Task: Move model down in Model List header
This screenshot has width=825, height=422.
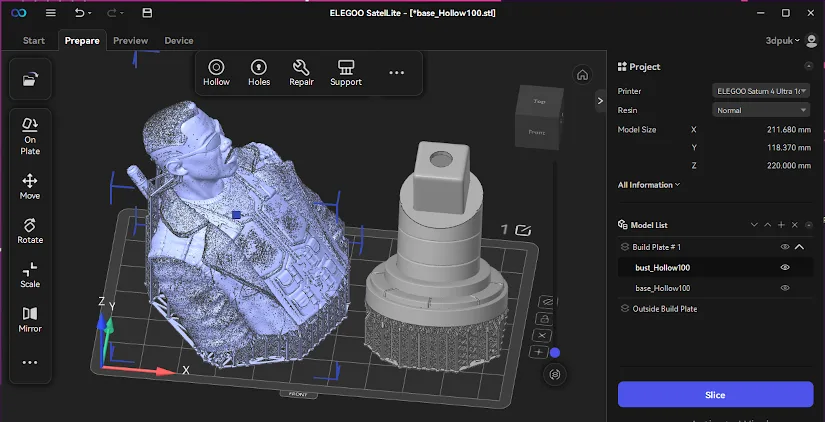Action: point(754,225)
